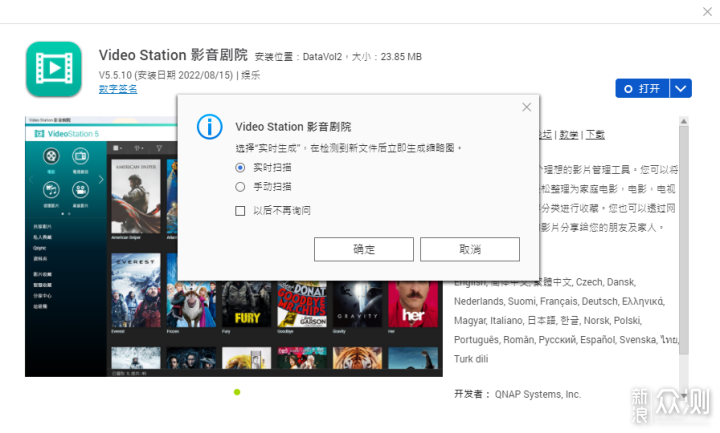Image resolution: width=720 pixels, height=433 pixels.
Task: Close the app detail window
Action: [x=707, y=11]
